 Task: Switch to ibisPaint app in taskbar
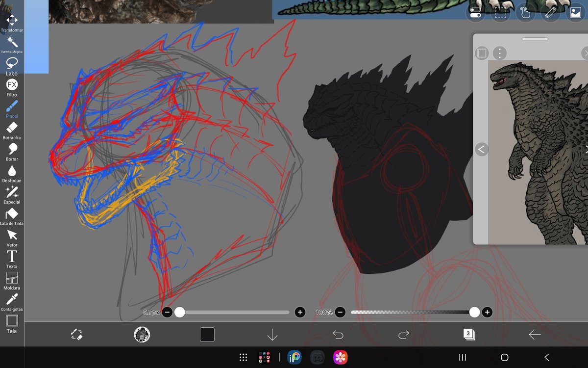pyautogui.click(x=294, y=358)
